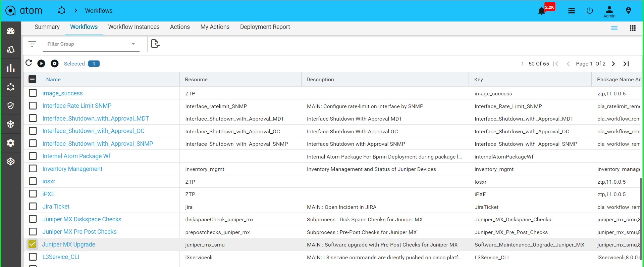Open Interface_Shutdown_with_Approval_OC workflow link

click(94, 131)
